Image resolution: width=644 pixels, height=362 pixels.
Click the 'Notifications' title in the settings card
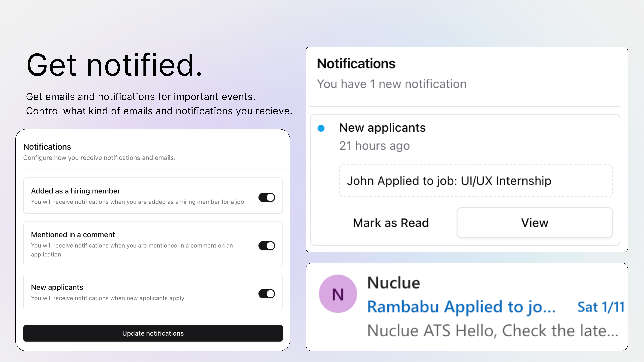(x=47, y=147)
